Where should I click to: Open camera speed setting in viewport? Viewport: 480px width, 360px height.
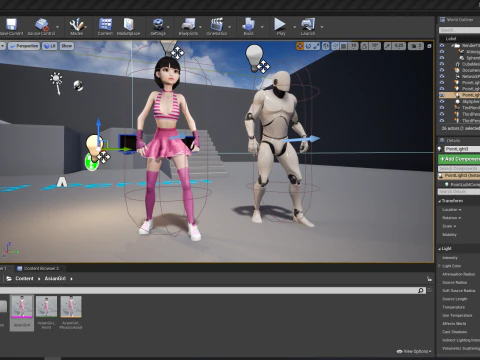[x=416, y=46]
